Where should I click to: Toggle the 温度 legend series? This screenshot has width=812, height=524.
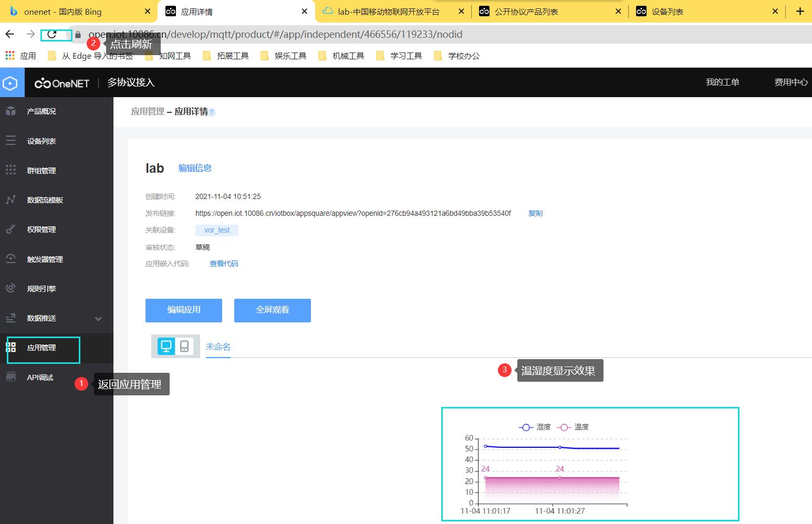coord(573,427)
